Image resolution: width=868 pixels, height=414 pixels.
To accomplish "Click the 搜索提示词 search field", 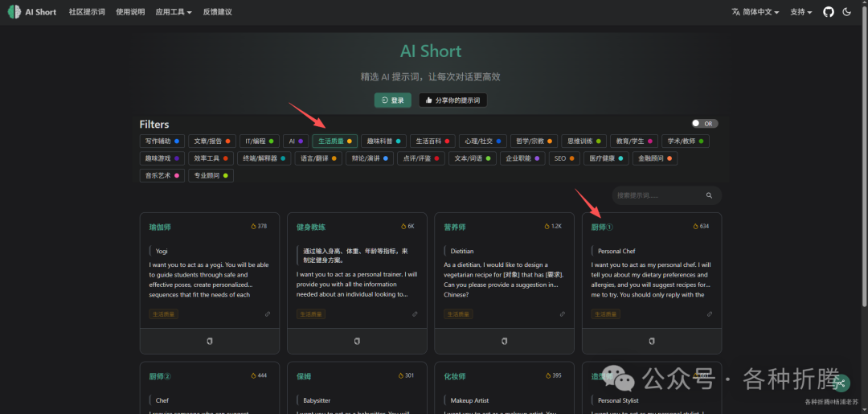I will click(x=667, y=195).
